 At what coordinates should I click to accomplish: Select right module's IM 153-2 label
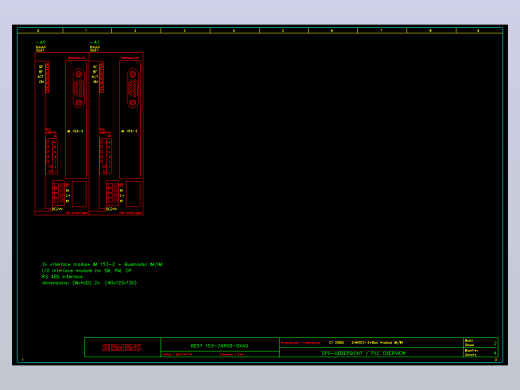pyautogui.click(x=129, y=131)
